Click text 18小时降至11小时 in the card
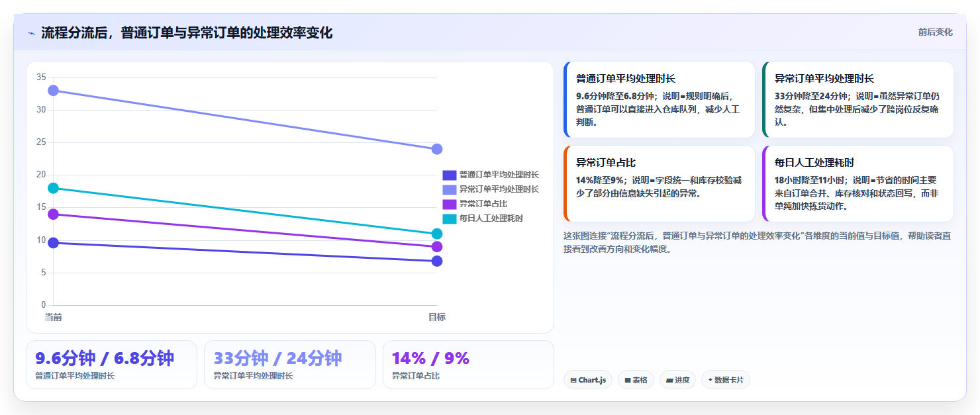Image resolution: width=980 pixels, height=415 pixels. click(x=810, y=180)
